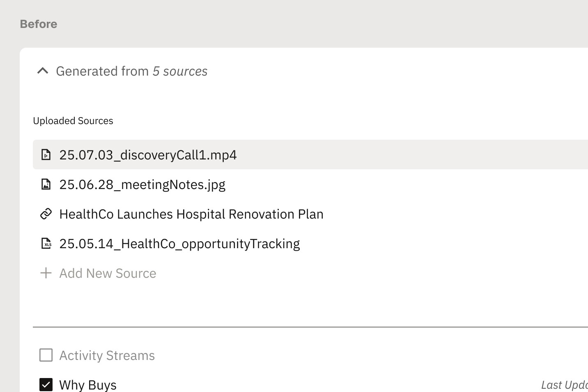This screenshot has height=392, width=588.
Task: Select the 25.05.14_HealthCo_opportunityTracking source name
Action: 179,244
